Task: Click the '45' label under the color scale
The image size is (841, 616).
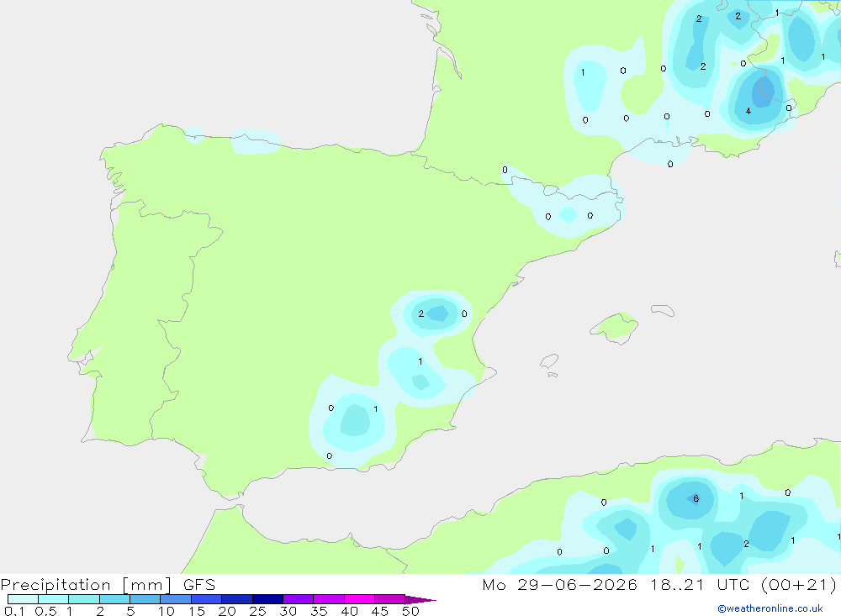Action: click(380, 611)
